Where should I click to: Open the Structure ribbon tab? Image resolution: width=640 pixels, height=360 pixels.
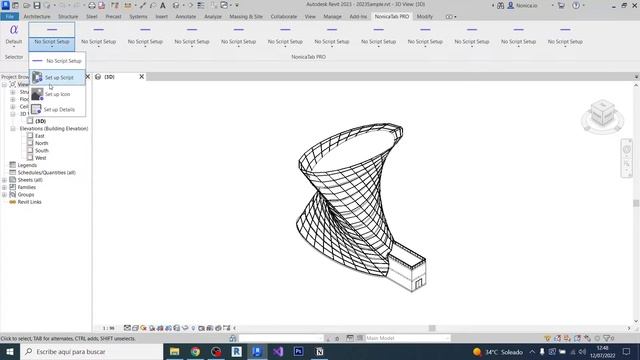pyautogui.click(x=68, y=16)
